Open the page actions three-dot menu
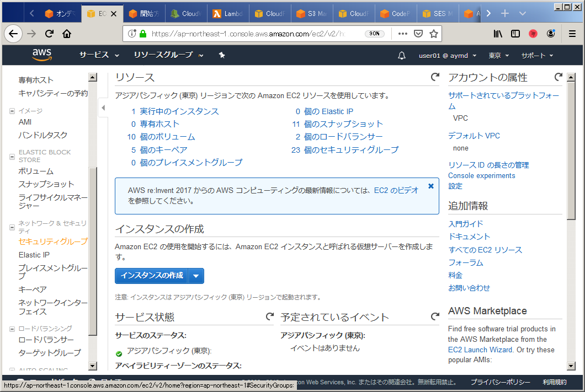 pos(402,34)
